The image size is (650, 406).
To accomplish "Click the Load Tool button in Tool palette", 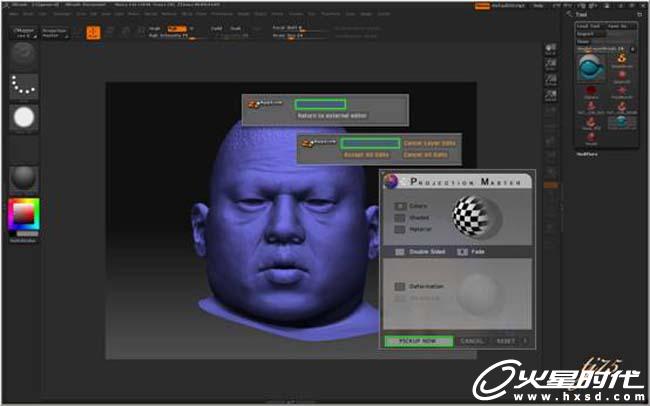I will click(589, 26).
